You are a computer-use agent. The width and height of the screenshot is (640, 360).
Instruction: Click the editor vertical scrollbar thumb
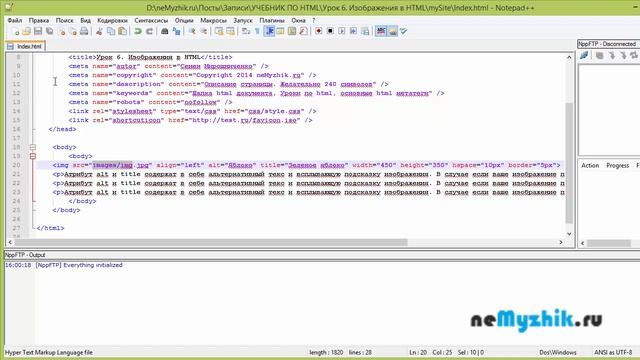(569, 163)
